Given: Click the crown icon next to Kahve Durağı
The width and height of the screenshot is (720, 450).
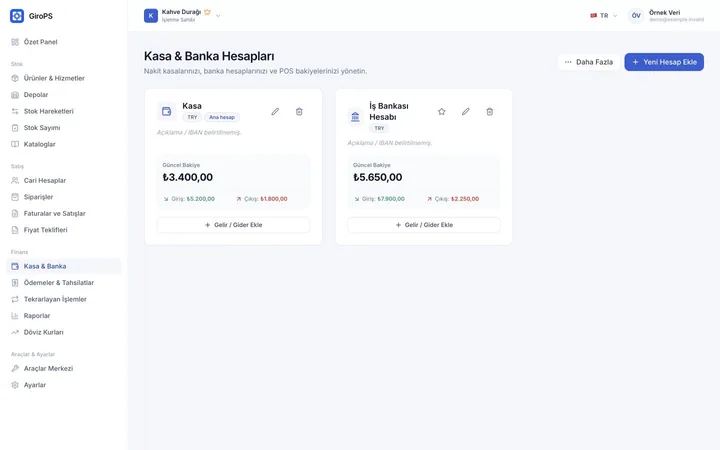Looking at the screenshot, I should (207, 12).
